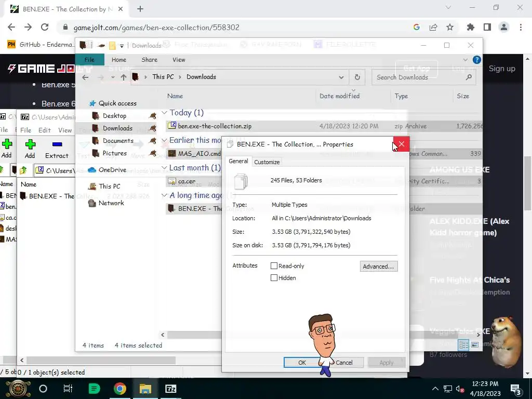Switch Explorer to large icons view
This screenshot has height=399, width=532.
(475, 345)
